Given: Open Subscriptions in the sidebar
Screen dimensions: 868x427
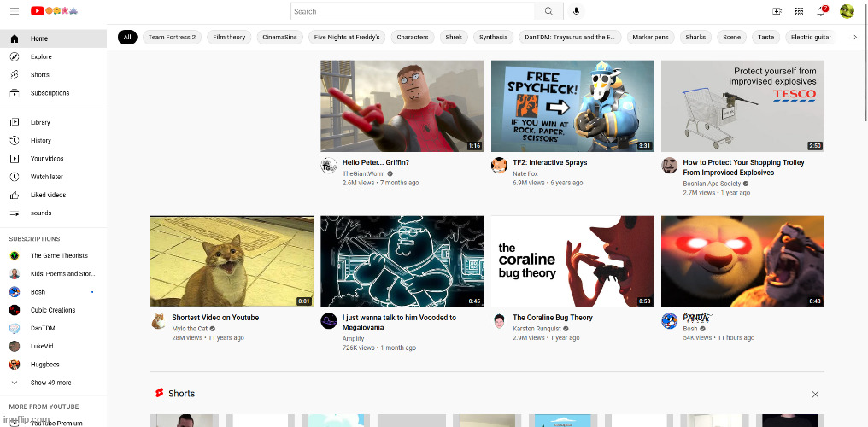Looking at the screenshot, I should (x=53, y=93).
